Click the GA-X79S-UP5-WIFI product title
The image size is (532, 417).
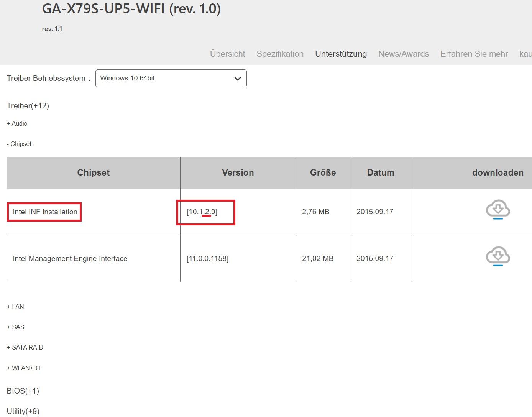pos(131,8)
